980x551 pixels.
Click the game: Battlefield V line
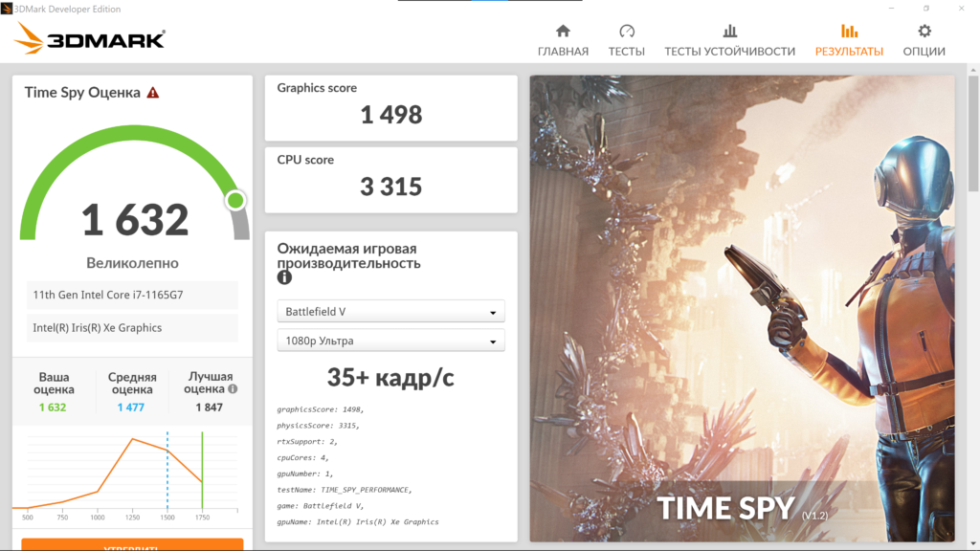click(321, 506)
